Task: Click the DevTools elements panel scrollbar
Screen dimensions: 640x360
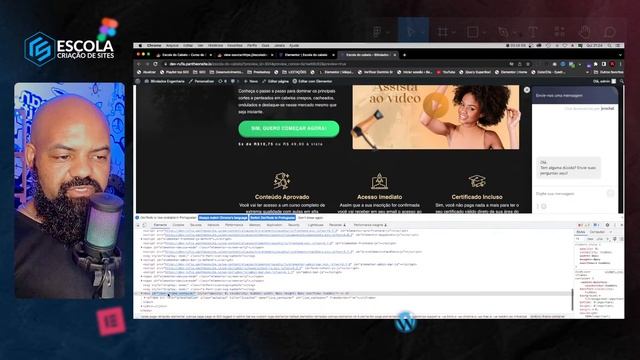Action: 572,299
